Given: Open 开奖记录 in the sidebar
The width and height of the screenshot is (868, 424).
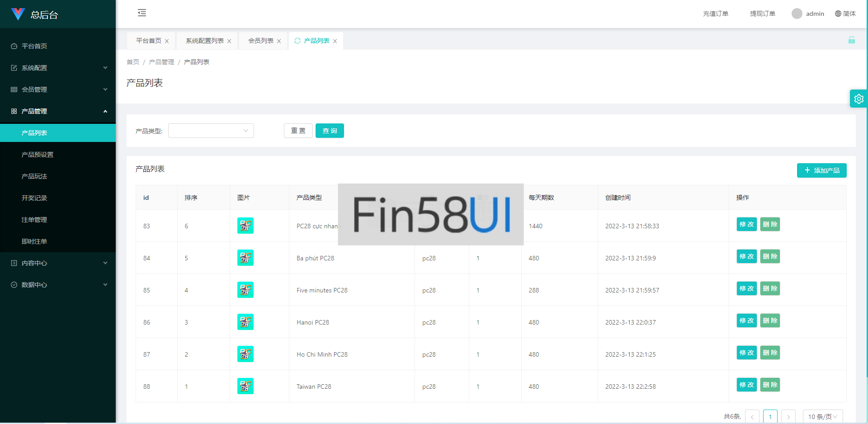Looking at the screenshot, I should point(34,198).
